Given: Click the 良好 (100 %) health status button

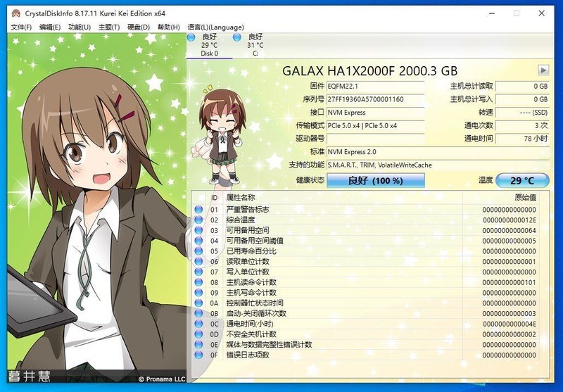Looking at the screenshot, I should coord(376,181).
